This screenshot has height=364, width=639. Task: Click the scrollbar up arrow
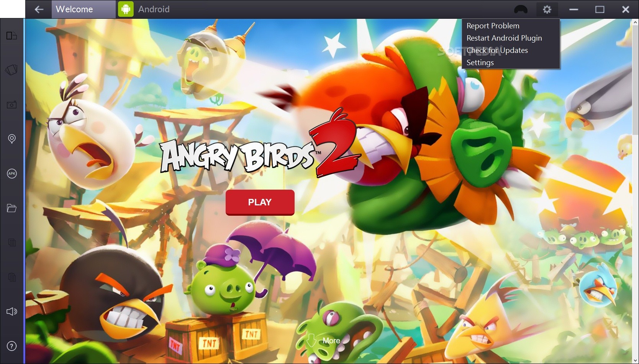tap(635, 23)
